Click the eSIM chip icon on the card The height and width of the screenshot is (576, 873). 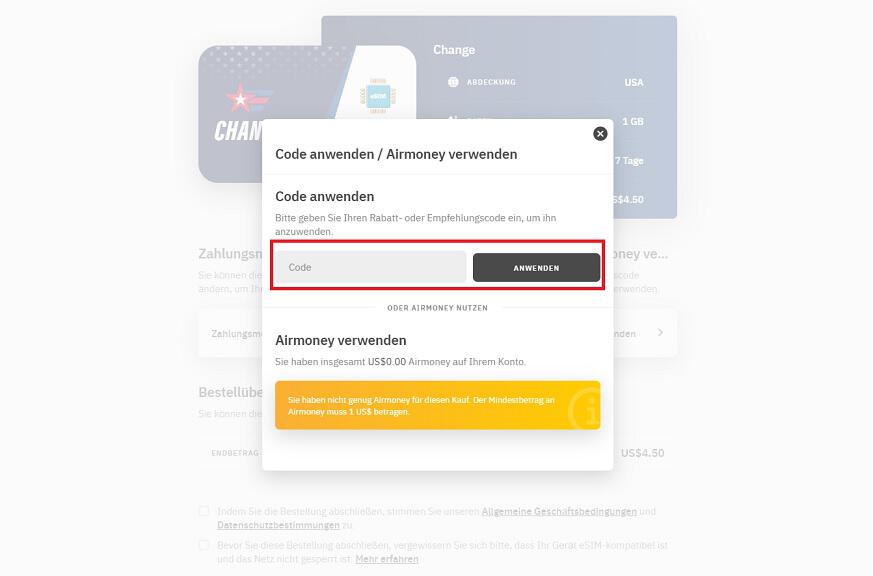point(378,97)
